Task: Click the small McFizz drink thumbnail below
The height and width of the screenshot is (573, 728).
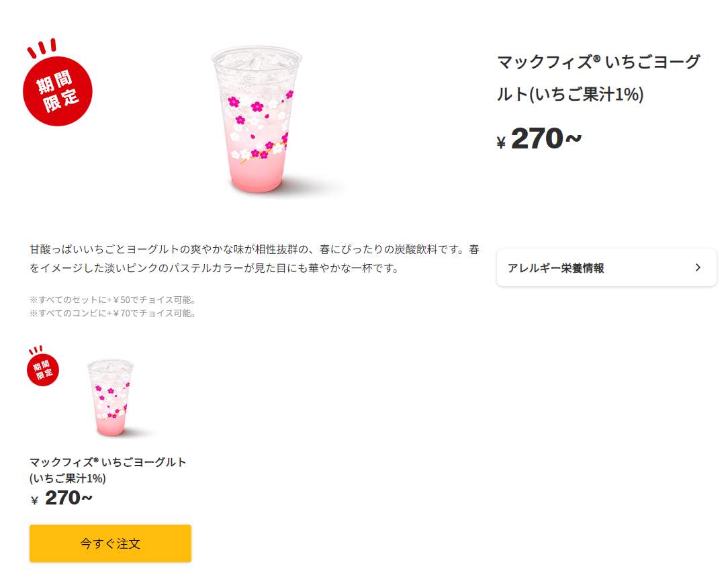Action: tap(109, 396)
